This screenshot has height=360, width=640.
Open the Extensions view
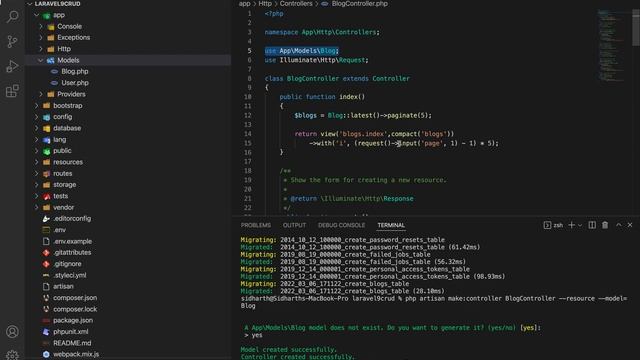(x=13, y=91)
